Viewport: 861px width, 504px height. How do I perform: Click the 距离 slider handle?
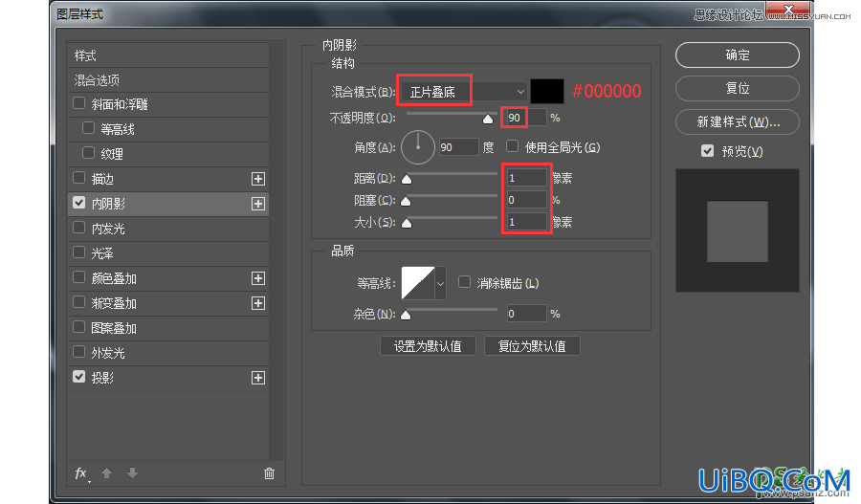click(407, 179)
